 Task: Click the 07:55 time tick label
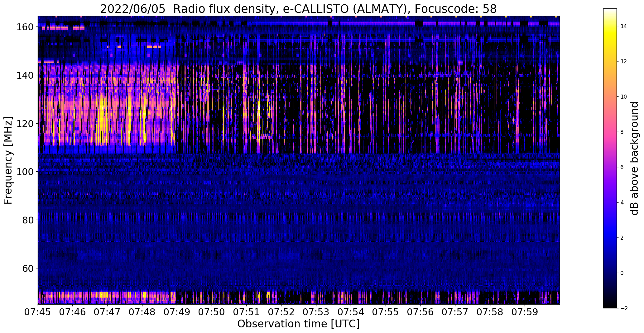pyautogui.click(x=386, y=312)
